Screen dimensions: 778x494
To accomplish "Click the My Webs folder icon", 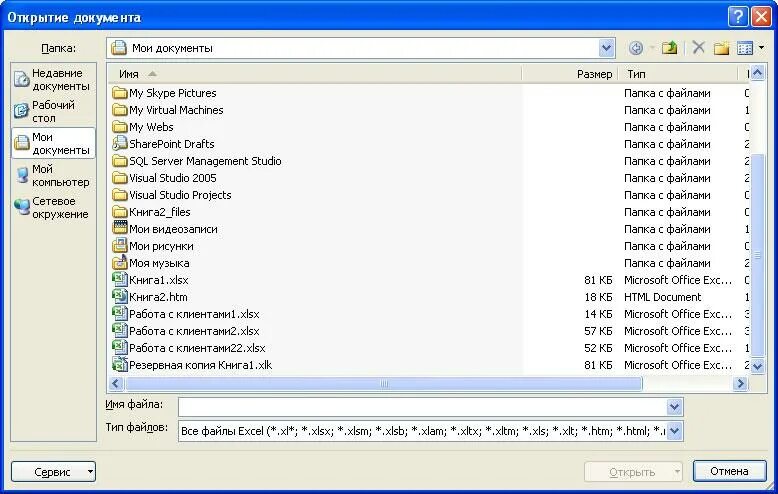I will tap(120, 127).
